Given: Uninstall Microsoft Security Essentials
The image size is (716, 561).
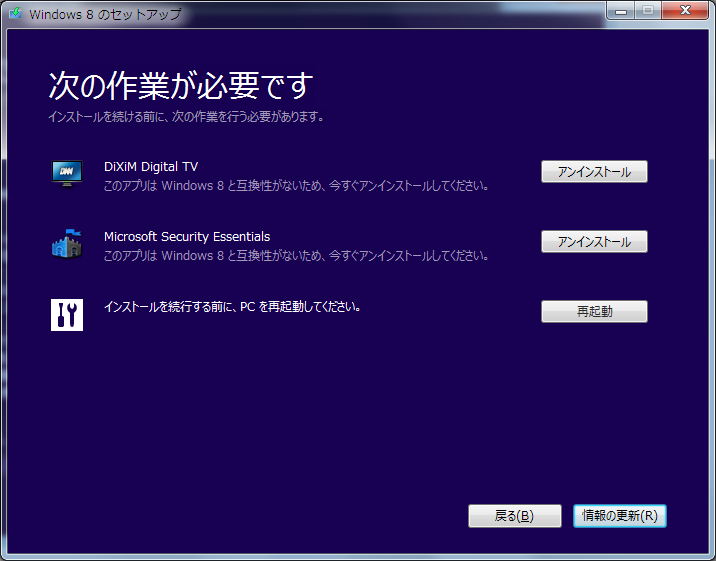Looking at the screenshot, I should (x=594, y=241).
